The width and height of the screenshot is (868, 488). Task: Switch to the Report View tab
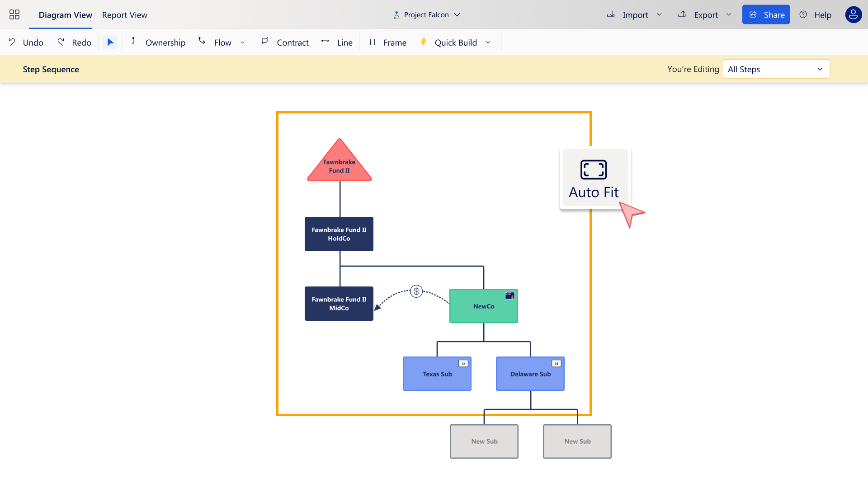125,15
